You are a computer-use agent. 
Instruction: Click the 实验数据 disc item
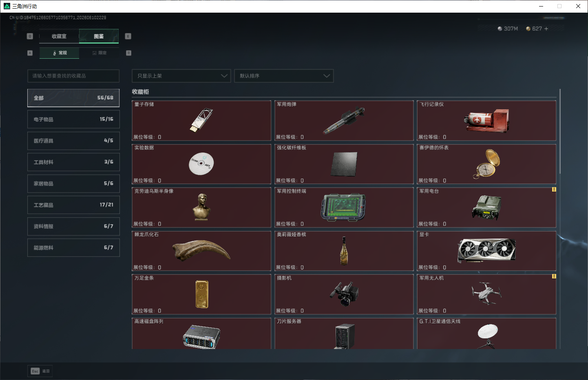tap(201, 164)
